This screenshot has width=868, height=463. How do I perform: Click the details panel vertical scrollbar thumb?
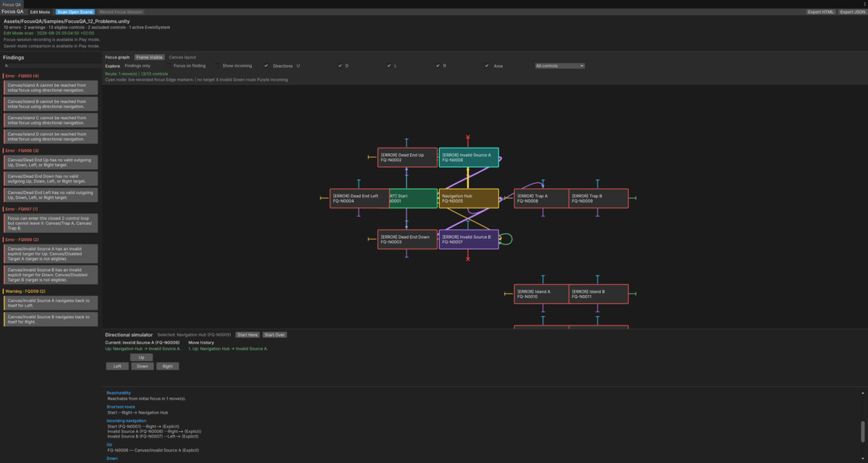click(x=864, y=430)
